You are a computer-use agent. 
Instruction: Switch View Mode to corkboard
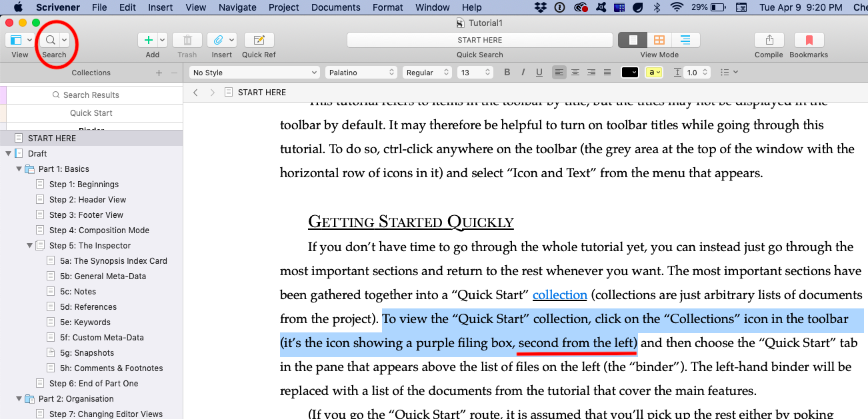(x=659, y=40)
